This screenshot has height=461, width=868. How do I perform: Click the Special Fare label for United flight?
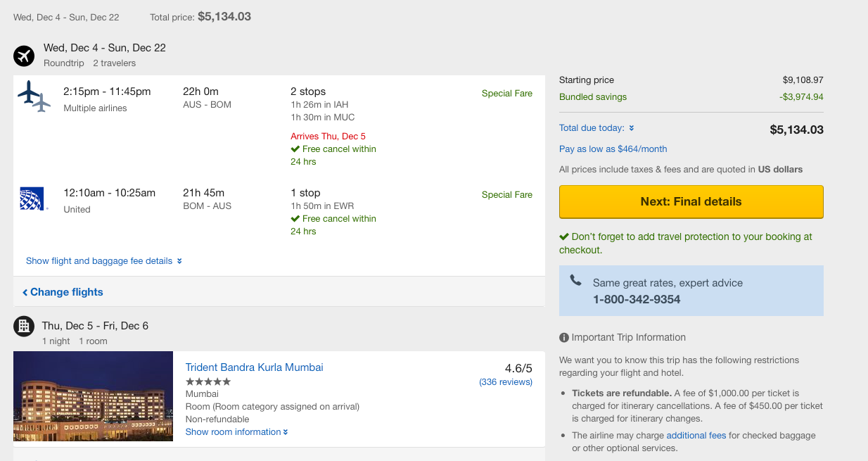click(x=507, y=195)
